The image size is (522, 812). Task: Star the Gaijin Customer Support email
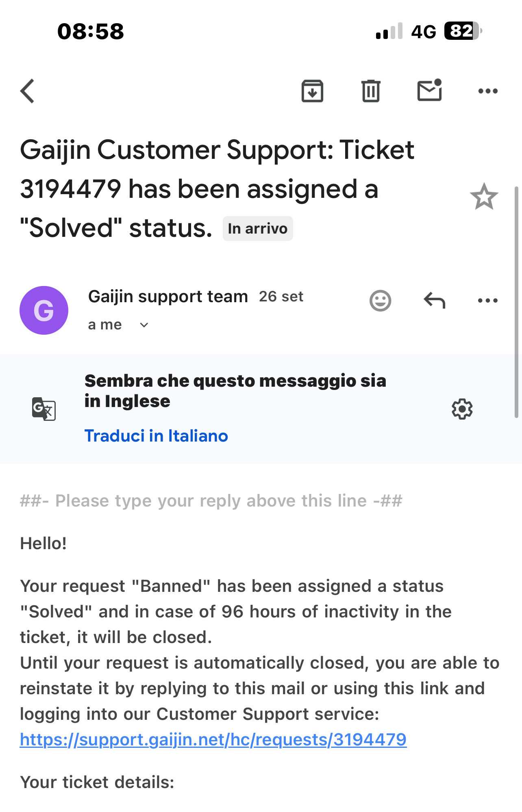(484, 197)
